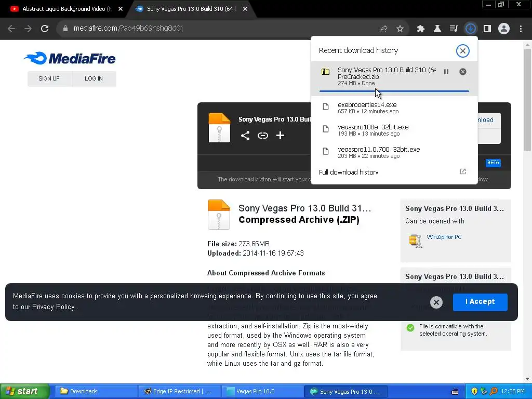Screen dimensions: 532x399
Task: Close the Recent download history popup
Action: (462, 51)
